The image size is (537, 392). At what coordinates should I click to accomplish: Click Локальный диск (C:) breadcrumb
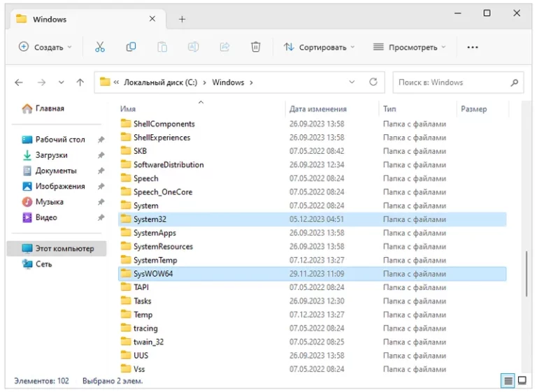coord(160,82)
